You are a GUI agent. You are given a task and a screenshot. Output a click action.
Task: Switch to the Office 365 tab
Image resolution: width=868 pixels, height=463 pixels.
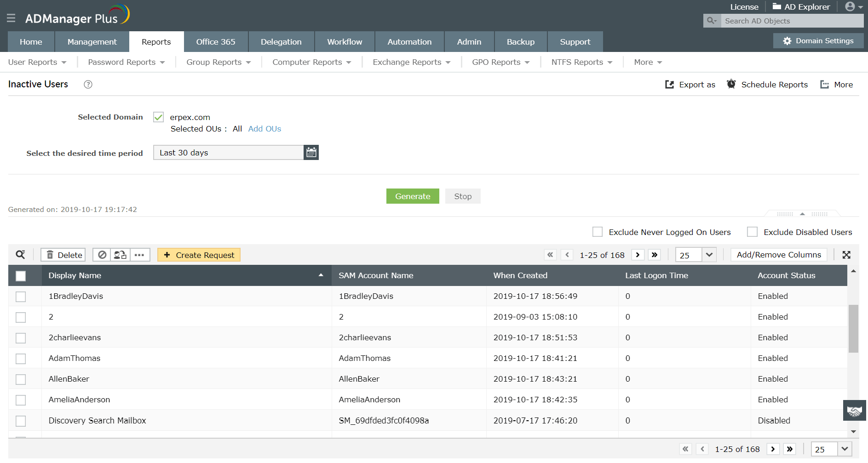coord(216,41)
